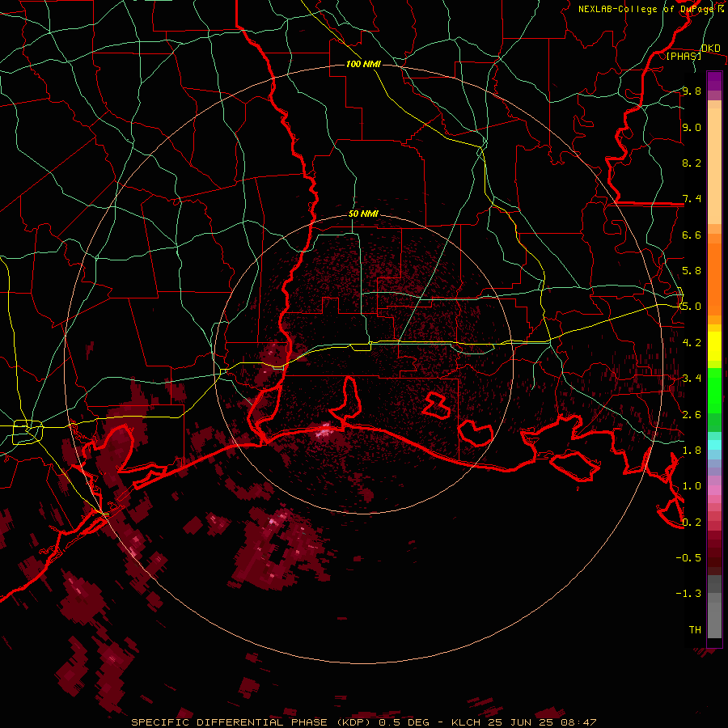The height and width of the screenshot is (728, 728).
Task: Click the 2.6 value on the color scale
Action: point(692,415)
